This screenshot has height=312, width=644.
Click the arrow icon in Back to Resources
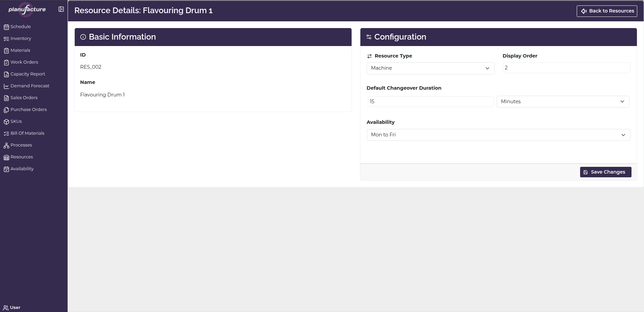coord(584,11)
